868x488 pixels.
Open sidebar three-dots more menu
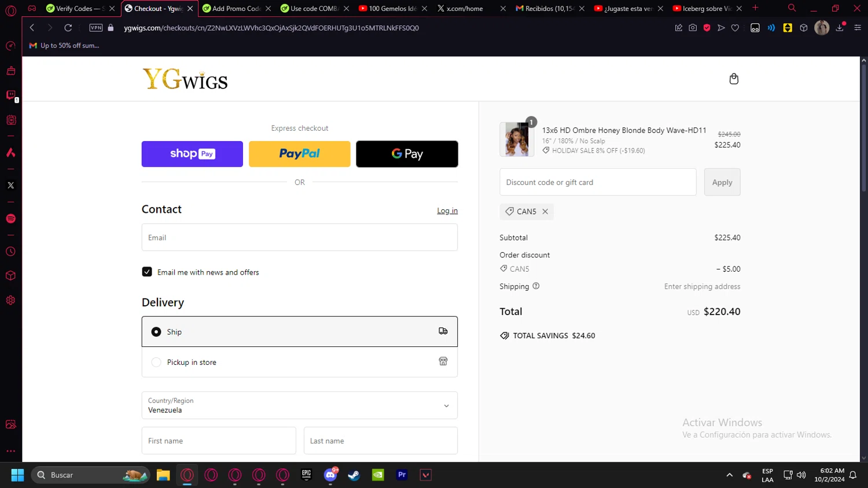(10, 451)
